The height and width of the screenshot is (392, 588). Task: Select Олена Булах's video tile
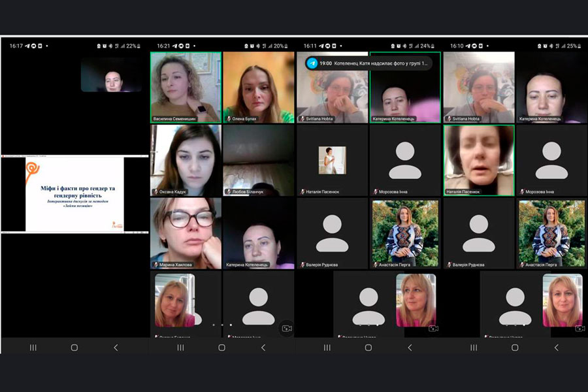[259, 88]
